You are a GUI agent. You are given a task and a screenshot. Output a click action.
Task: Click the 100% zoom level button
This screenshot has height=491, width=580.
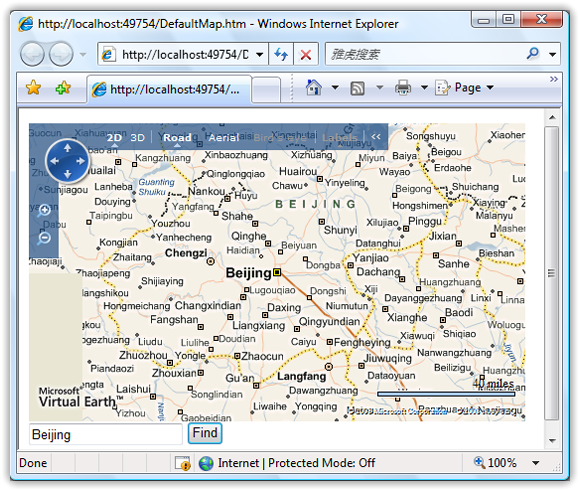[x=496, y=462]
